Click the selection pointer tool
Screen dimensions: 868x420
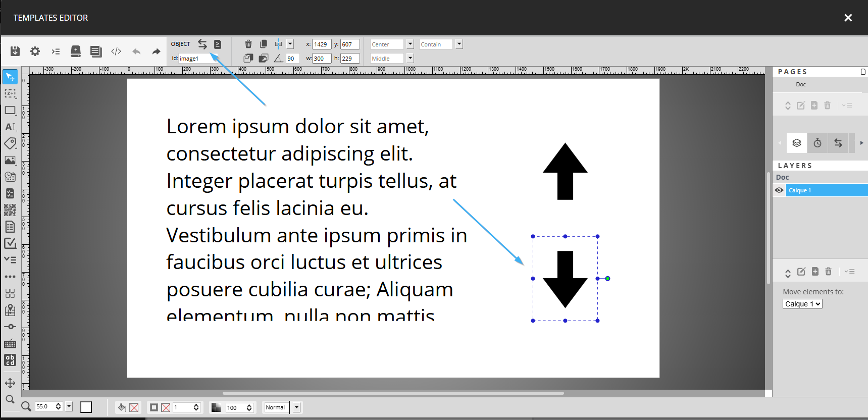pos(10,77)
